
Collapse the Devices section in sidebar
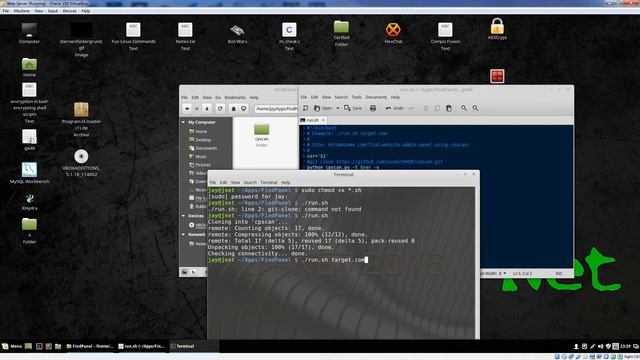(x=183, y=216)
